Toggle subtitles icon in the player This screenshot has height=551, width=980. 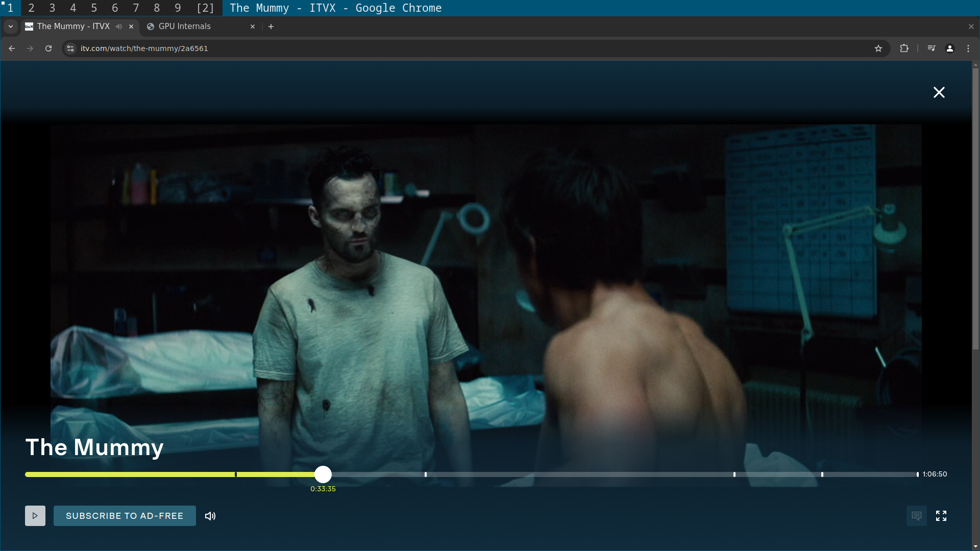click(x=916, y=516)
